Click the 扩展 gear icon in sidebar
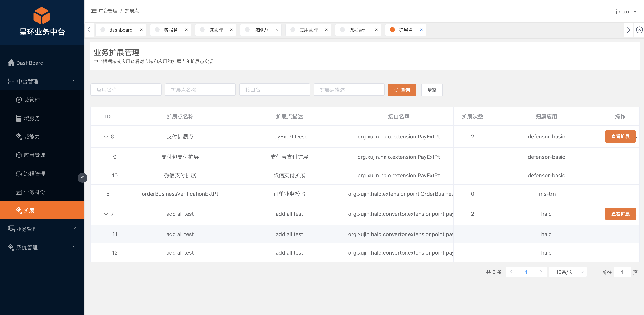 pyautogui.click(x=19, y=211)
